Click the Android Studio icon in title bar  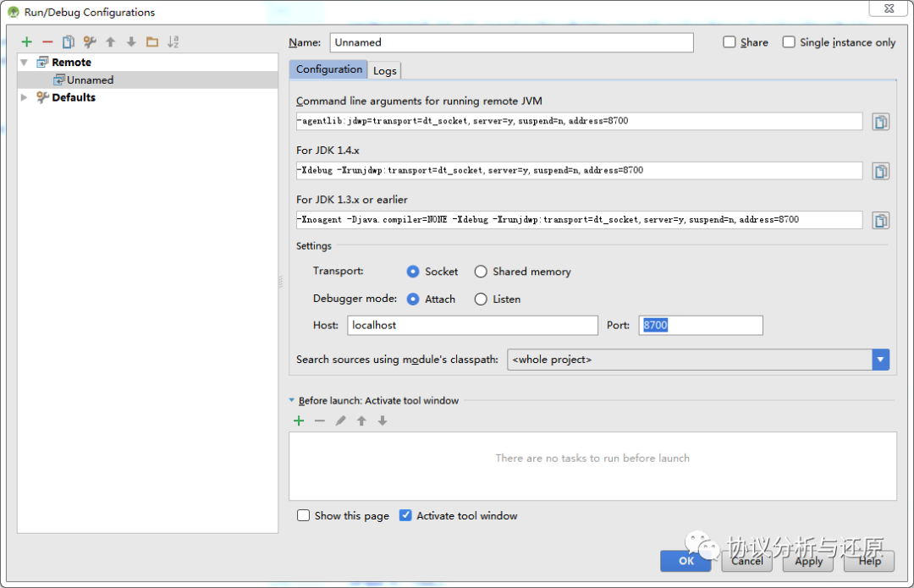coord(14,12)
